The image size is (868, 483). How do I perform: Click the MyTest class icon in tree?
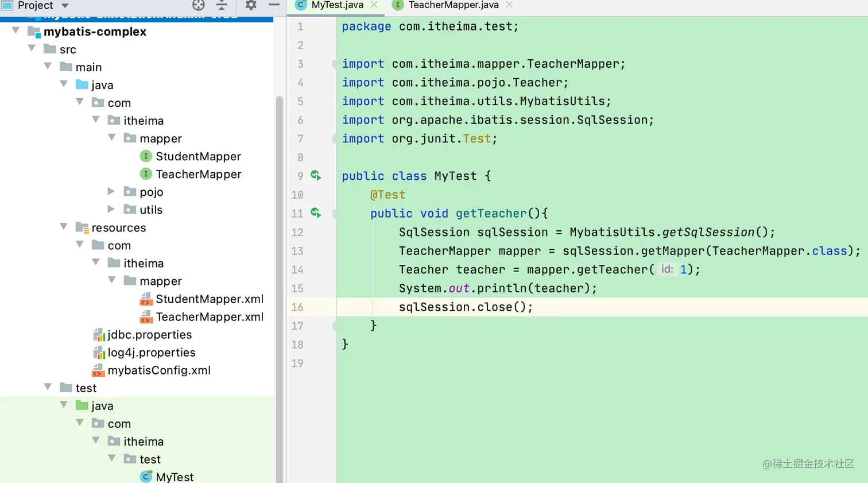tap(146, 477)
